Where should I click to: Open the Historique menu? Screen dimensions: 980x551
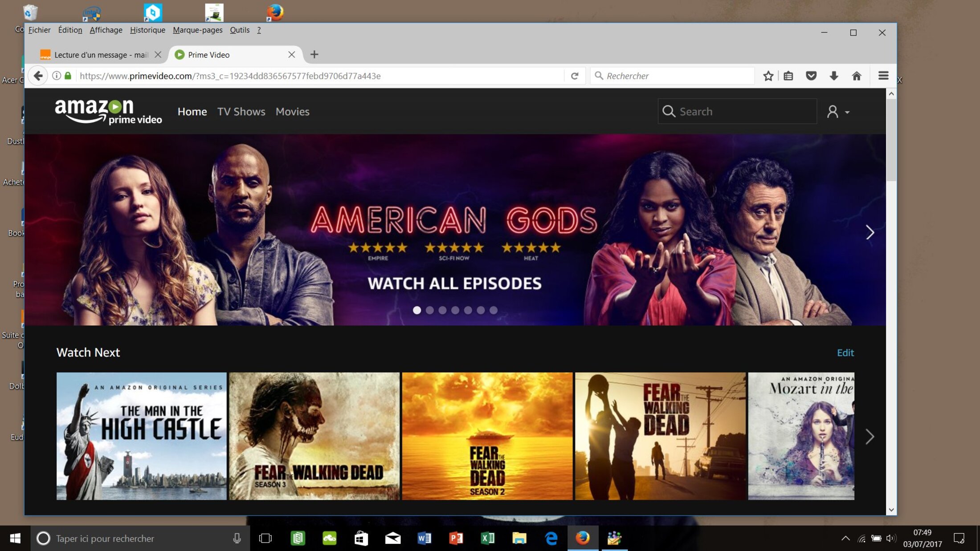click(147, 30)
